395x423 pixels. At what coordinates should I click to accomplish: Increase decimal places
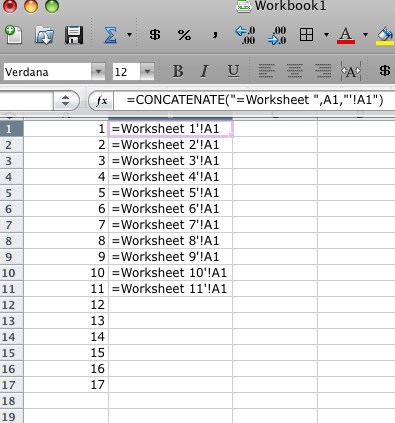[245, 35]
